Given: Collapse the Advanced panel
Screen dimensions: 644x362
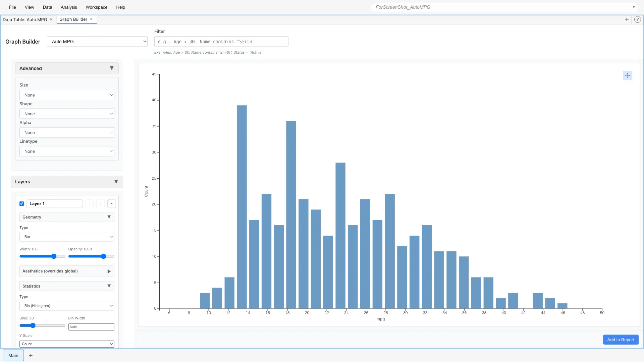Looking at the screenshot, I should [112, 68].
